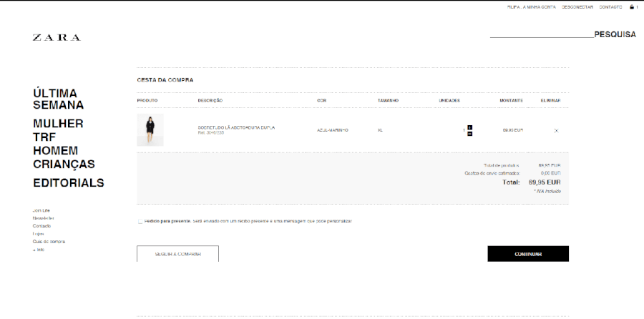Click DESCONECTAR to log out
This screenshot has width=644, height=319.
point(577,7)
